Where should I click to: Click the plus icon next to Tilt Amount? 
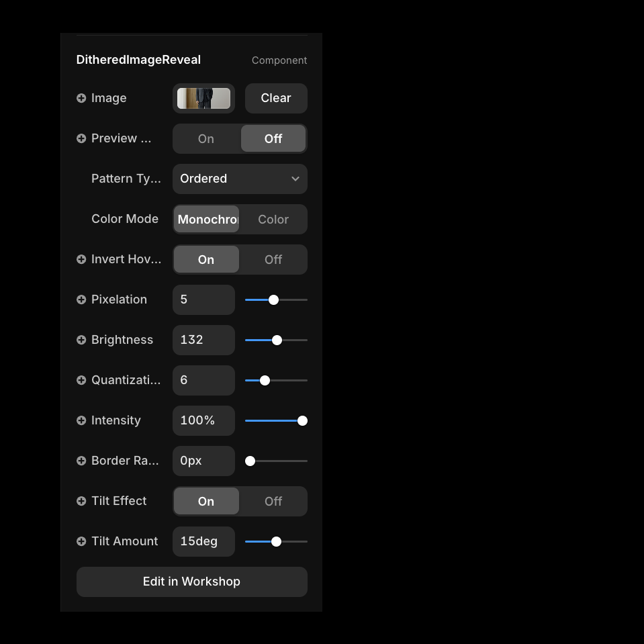coord(81,541)
